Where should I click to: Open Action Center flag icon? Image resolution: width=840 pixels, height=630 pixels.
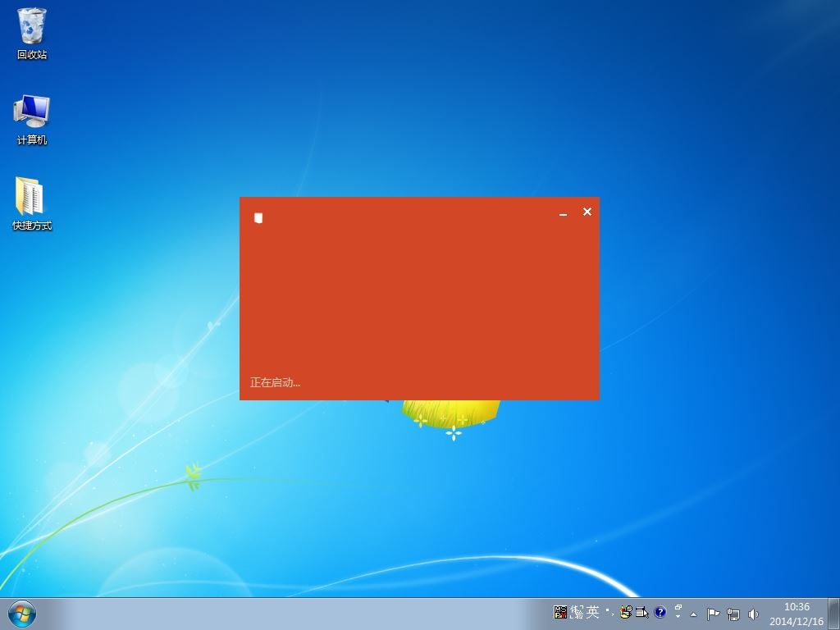(x=713, y=614)
